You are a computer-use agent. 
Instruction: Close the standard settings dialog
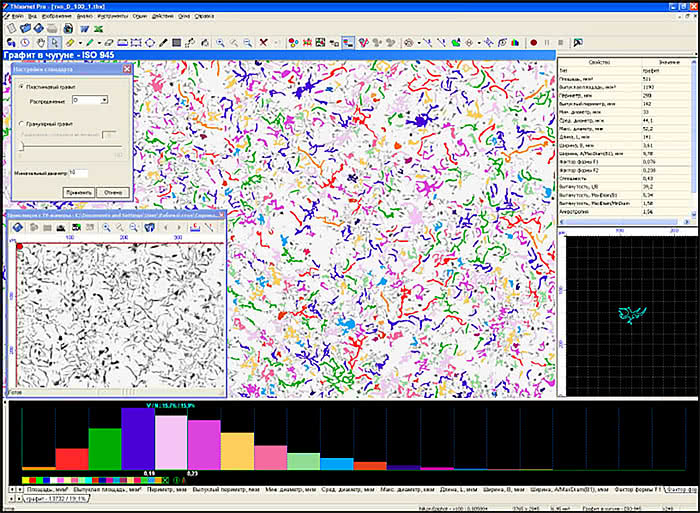click(x=127, y=69)
